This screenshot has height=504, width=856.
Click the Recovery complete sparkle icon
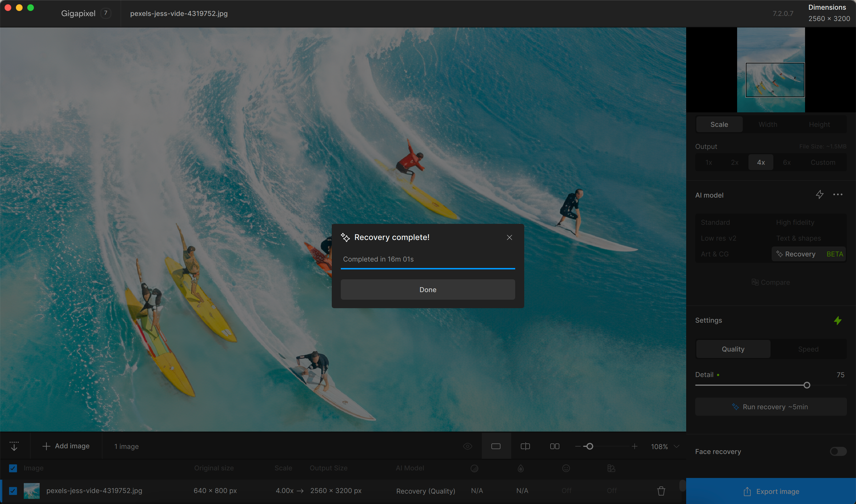[345, 237]
